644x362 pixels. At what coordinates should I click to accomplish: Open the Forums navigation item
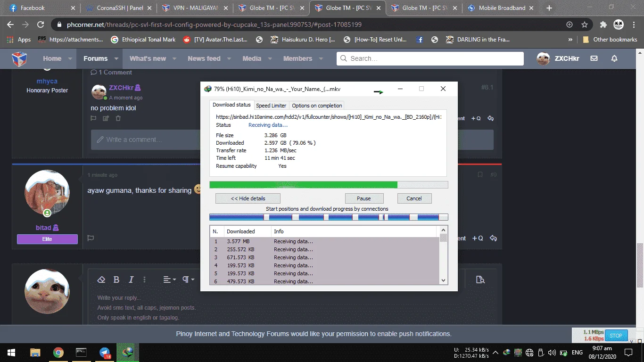tap(96, 58)
